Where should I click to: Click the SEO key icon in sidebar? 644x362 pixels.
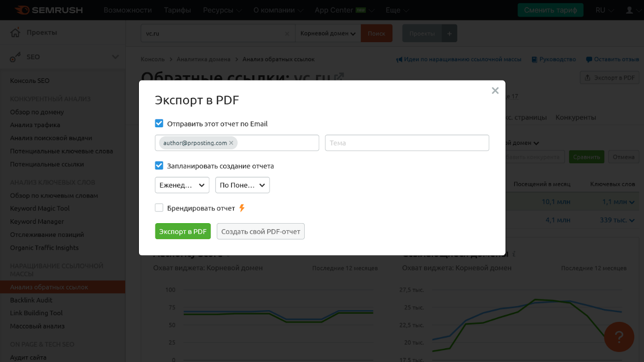(x=15, y=57)
